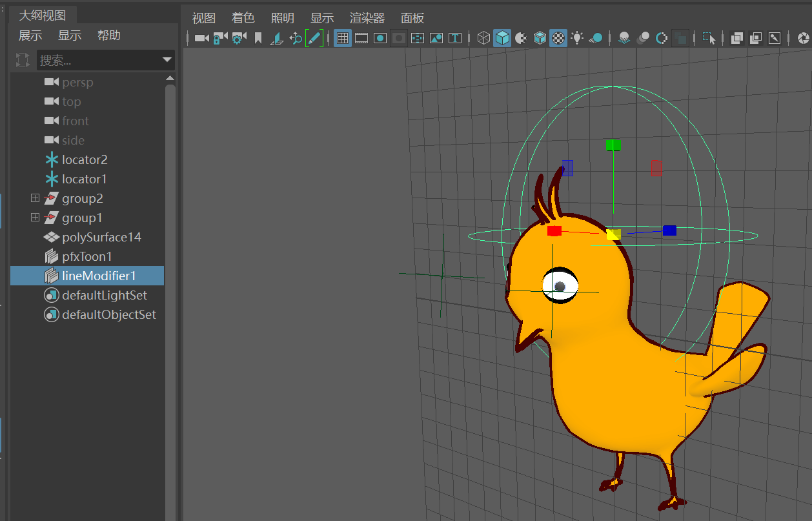
Task: Open the viewport 显示 menu
Action: click(x=322, y=18)
